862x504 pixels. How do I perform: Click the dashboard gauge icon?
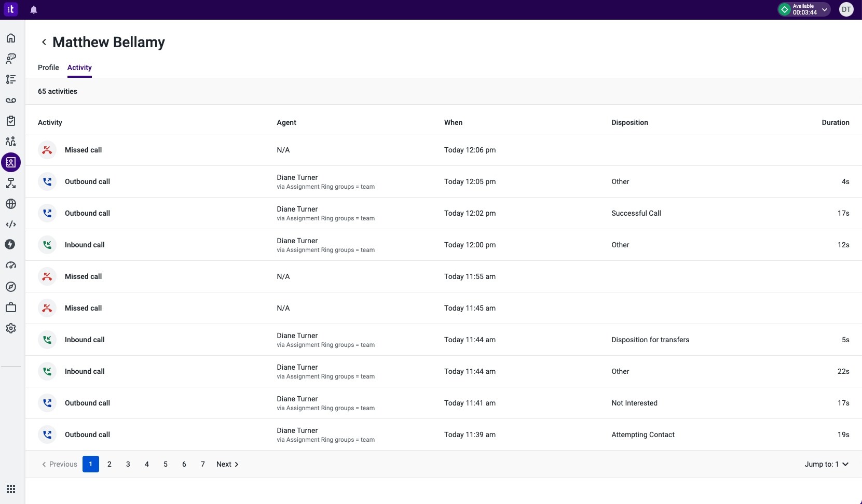tap(11, 265)
